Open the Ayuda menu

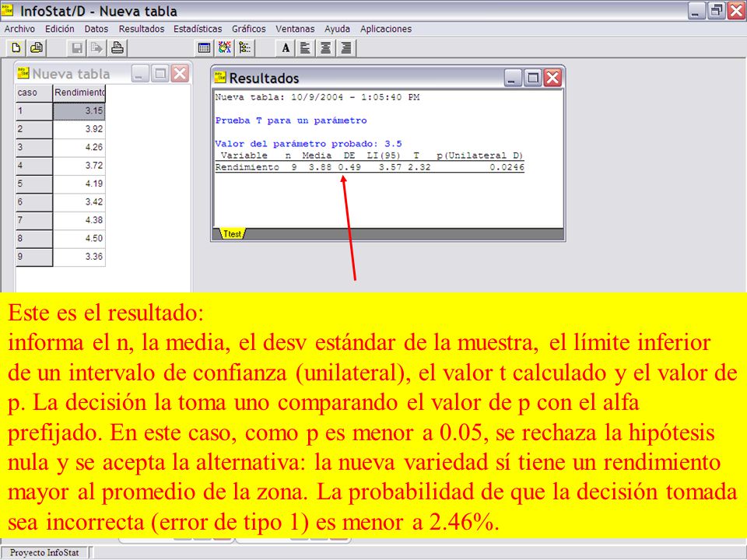[x=337, y=29]
